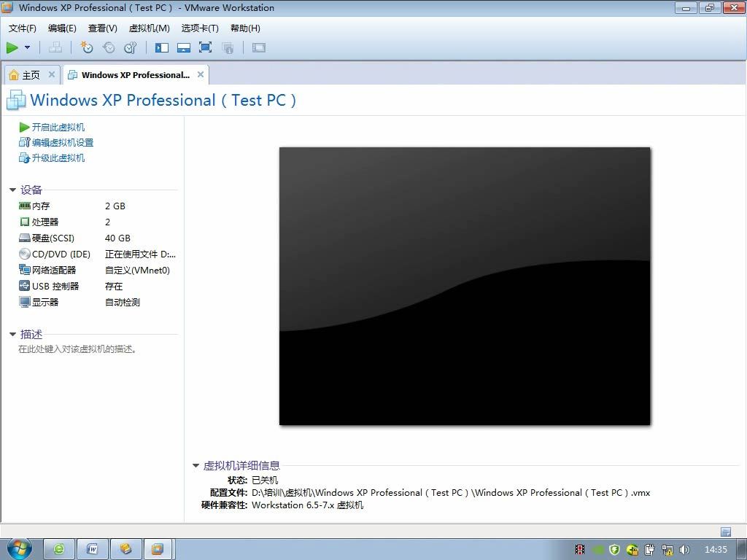Screen dimensions: 747x560
Task: Click the green shield security tray icon
Action: click(x=614, y=550)
